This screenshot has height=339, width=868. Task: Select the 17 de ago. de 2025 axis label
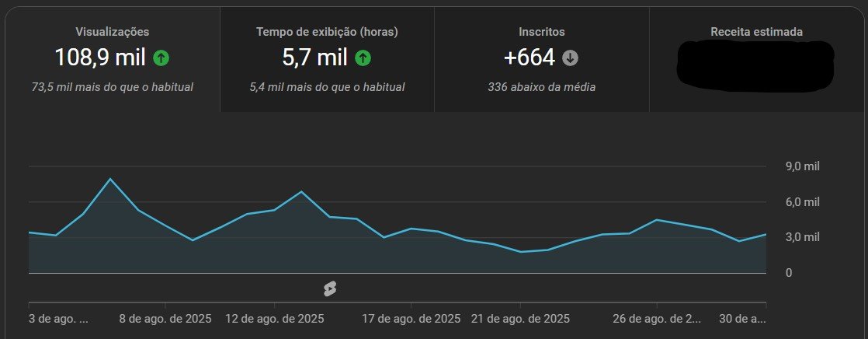(411, 320)
